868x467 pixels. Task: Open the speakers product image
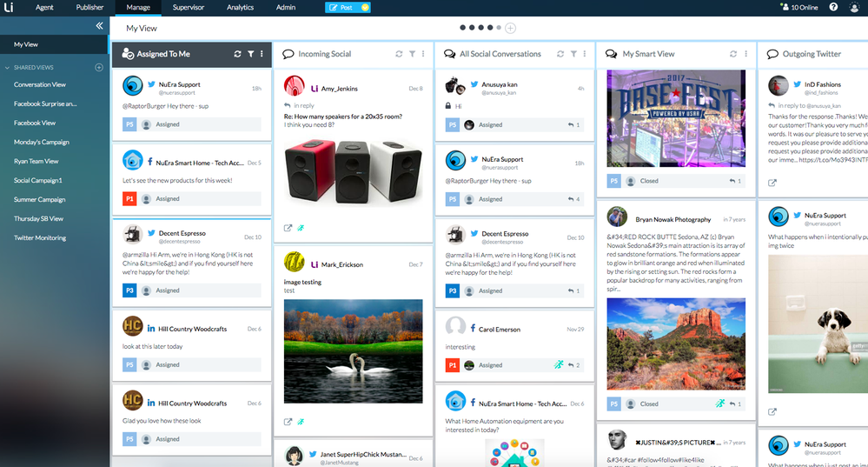coord(353,172)
